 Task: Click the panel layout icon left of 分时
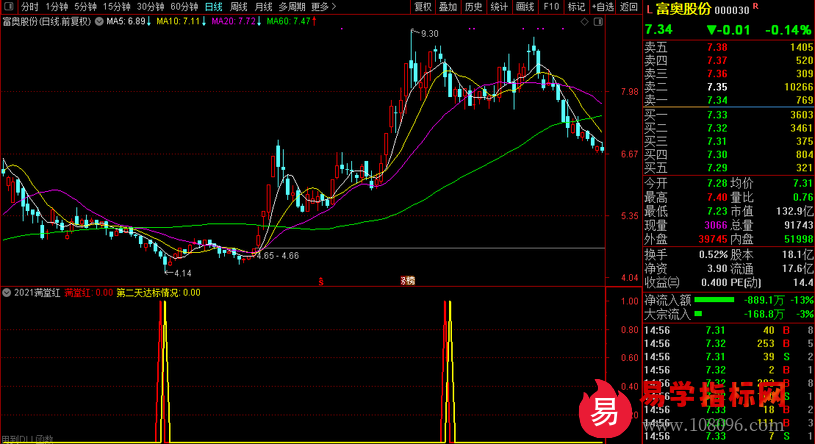tap(8, 7)
